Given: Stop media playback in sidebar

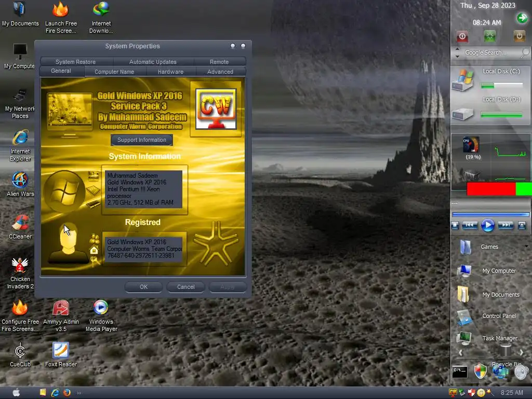Looking at the screenshot, I should click(455, 225).
